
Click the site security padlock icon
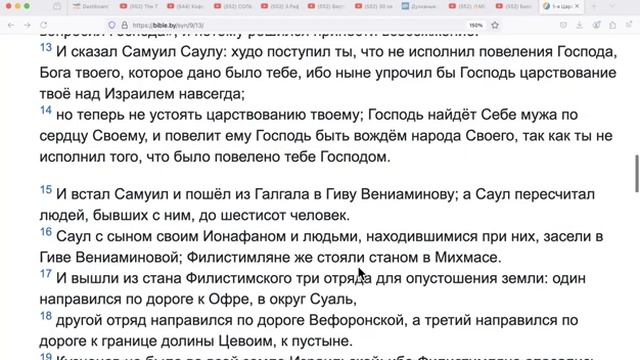[x=124, y=25]
